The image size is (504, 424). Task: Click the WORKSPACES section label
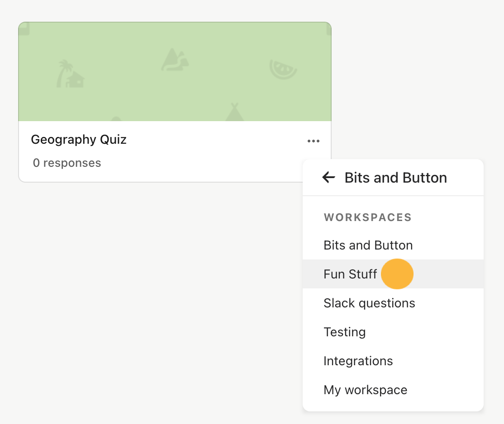click(368, 217)
